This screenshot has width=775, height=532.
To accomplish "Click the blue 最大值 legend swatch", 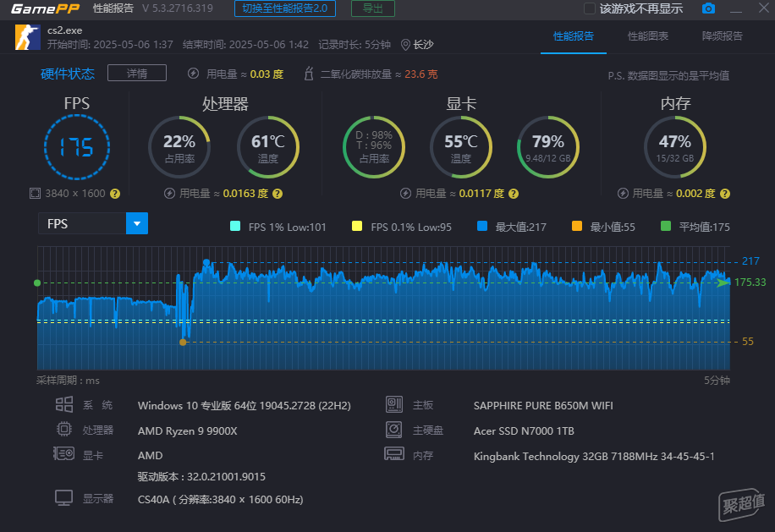I will 482,226.
